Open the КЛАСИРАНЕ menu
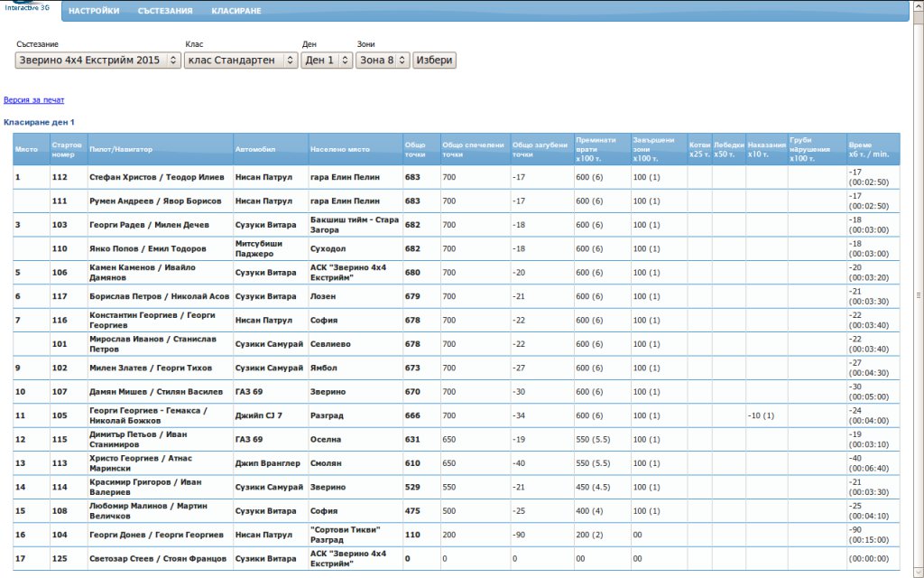924x578 pixels. [236, 11]
